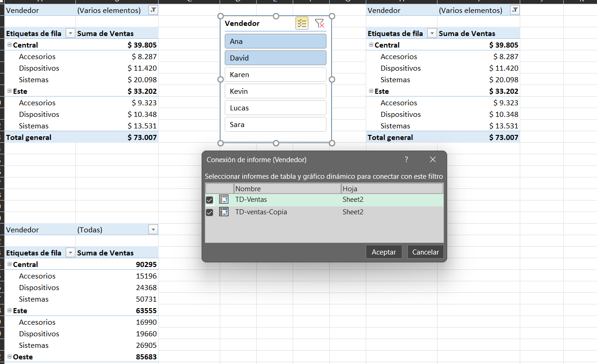
Task: Open the Vendedor (Todas) filter dropdown
Action: [154, 230]
